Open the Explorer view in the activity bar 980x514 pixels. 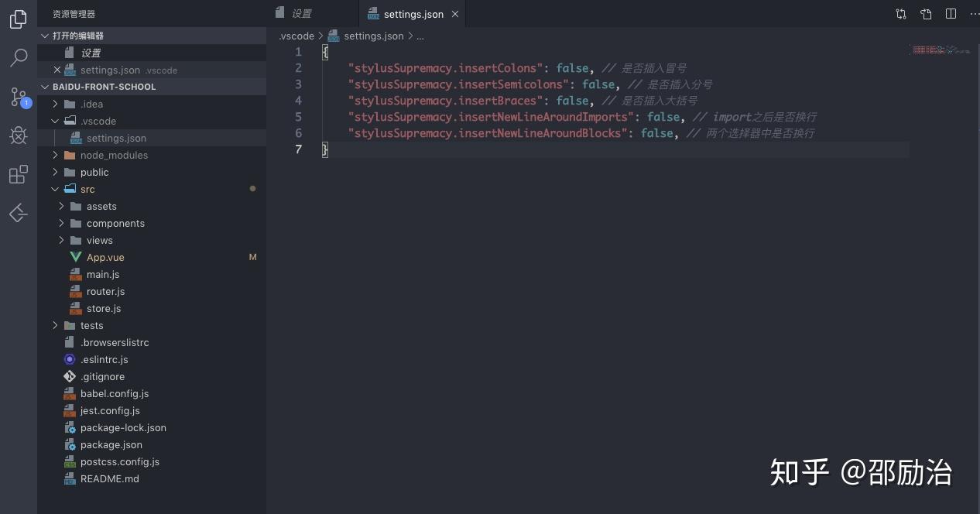pos(19,19)
